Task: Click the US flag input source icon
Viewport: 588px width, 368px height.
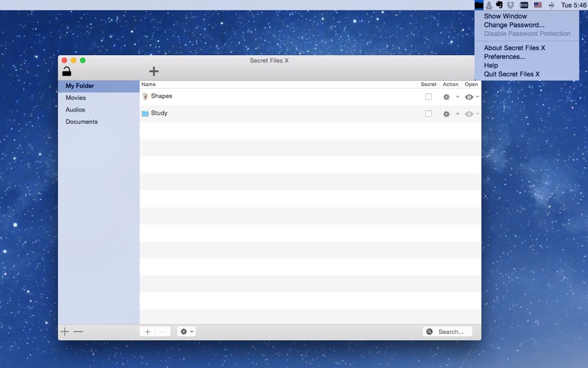Action: (538, 5)
